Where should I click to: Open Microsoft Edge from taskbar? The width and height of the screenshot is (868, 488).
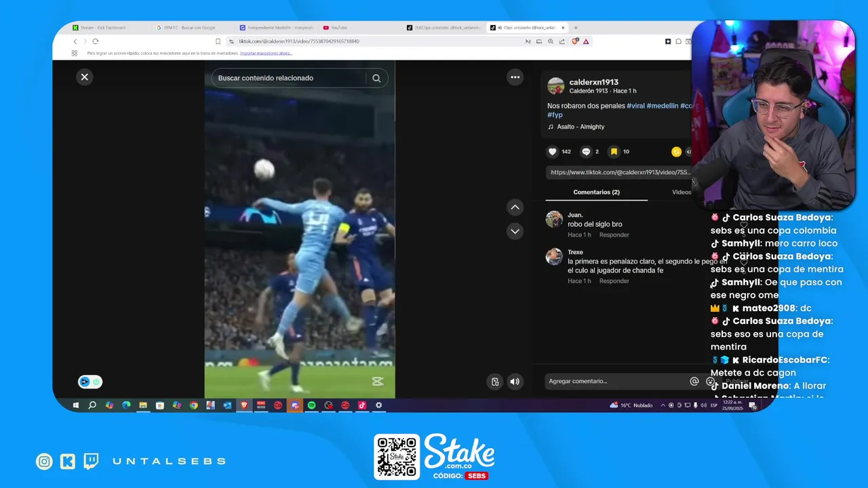click(x=126, y=405)
